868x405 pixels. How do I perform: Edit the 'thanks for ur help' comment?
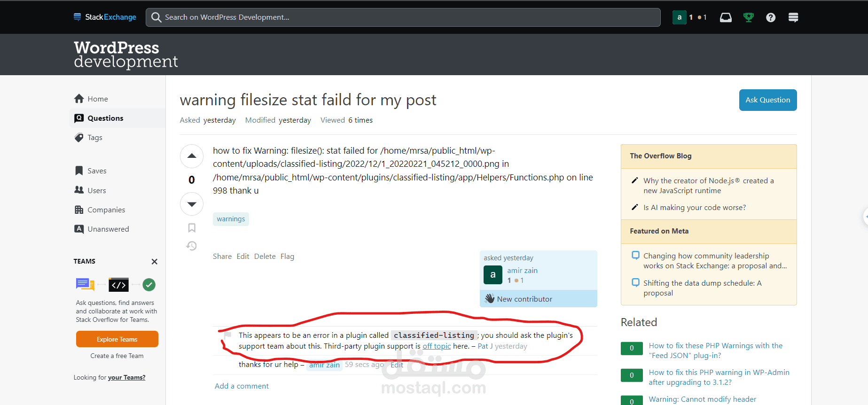click(397, 365)
